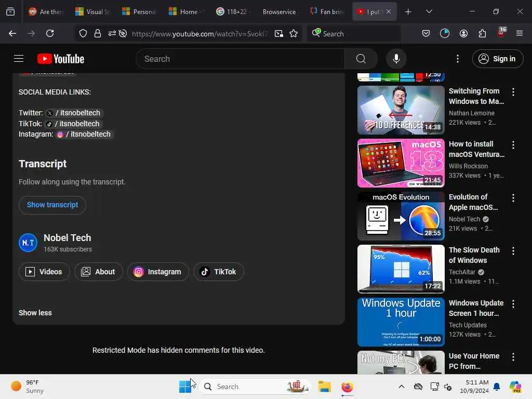Viewport: 532px width, 399px height.
Task: Open TikTok itsnobeltech description link
Action: (73, 124)
